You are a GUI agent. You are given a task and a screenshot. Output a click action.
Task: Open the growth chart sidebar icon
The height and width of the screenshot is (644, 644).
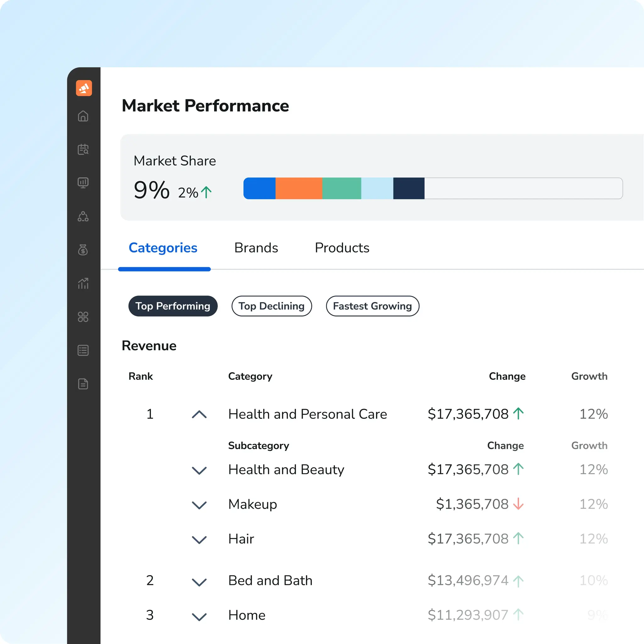click(83, 283)
